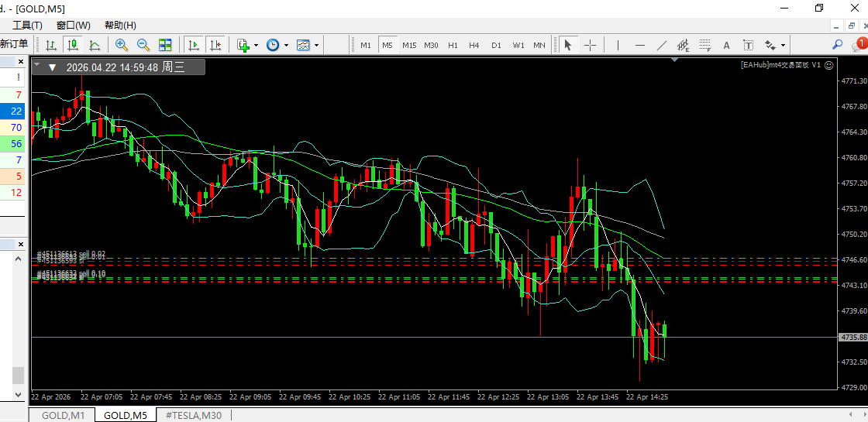
Task: Open the chart templates icon
Action: tap(303, 46)
